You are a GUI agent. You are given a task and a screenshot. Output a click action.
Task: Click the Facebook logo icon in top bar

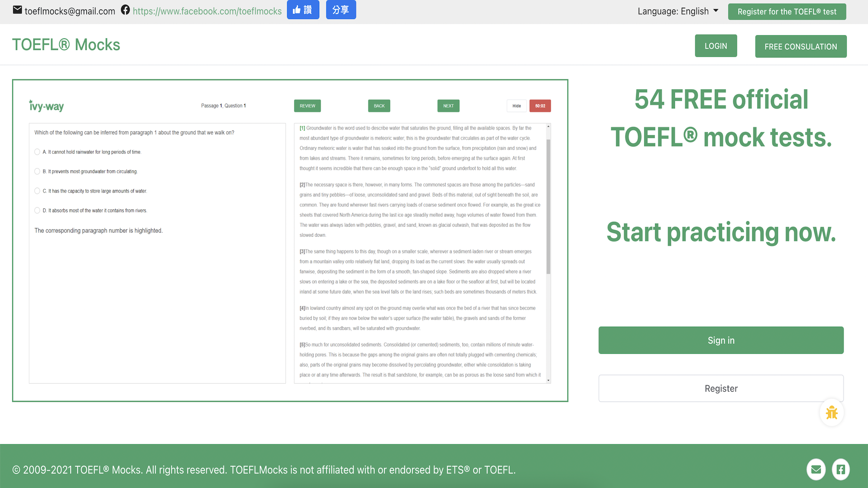(x=125, y=10)
